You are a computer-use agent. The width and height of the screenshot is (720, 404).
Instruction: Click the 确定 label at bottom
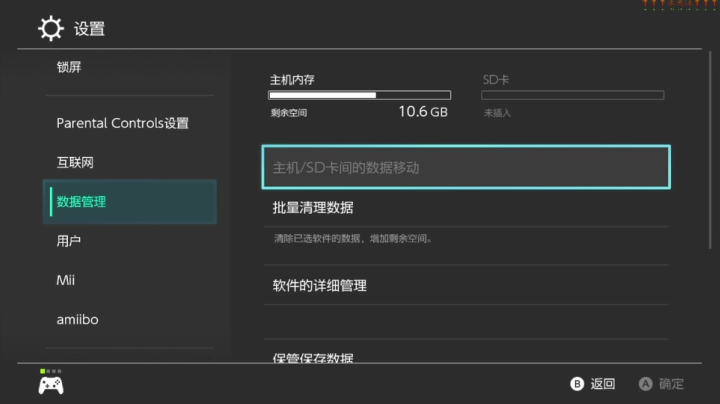(671, 384)
